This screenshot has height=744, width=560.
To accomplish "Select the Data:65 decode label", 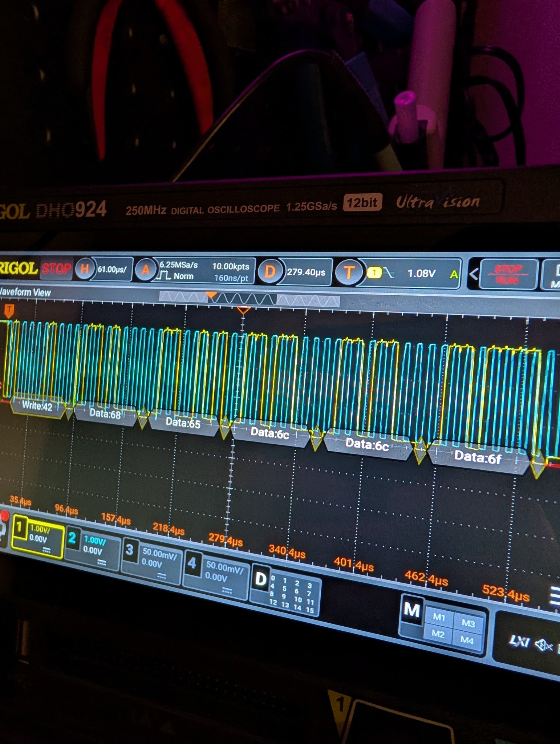I will tap(183, 422).
